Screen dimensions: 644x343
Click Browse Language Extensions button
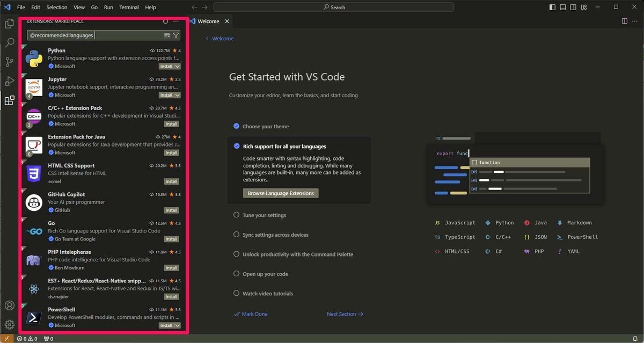tap(281, 193)
